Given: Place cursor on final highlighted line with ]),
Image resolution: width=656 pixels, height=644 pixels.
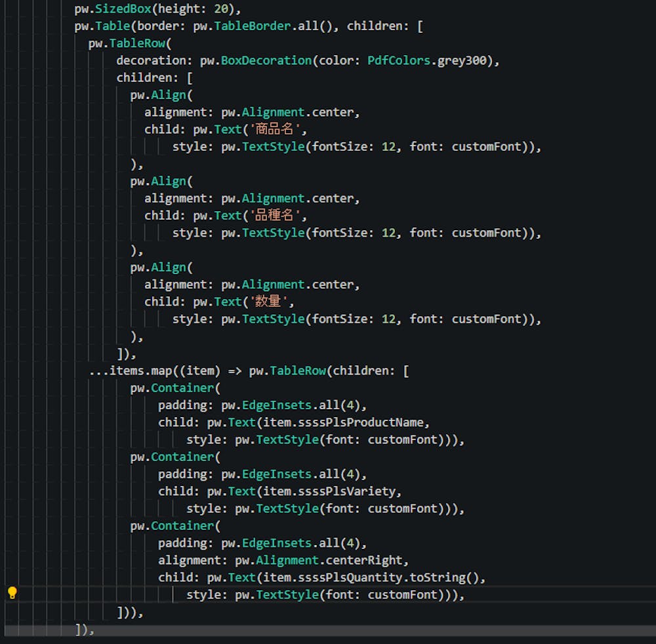Looking at the screenshot, I should click(x=85, y=630).
